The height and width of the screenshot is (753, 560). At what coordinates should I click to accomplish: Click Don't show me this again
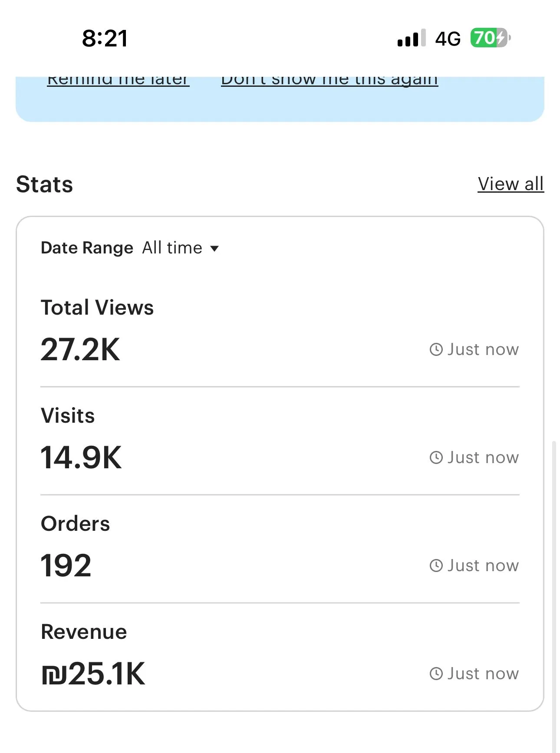[329, 81]
